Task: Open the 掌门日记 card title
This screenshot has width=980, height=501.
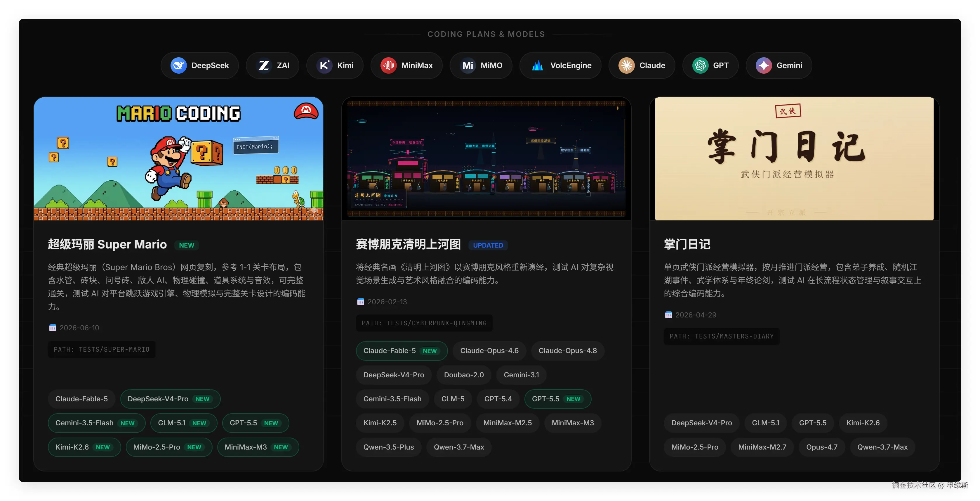Action: (x=687, y=244)
